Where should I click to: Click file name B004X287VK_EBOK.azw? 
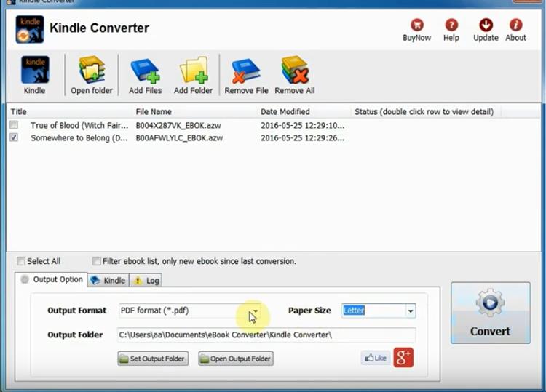pyautogui.click(x=178, y=125)
